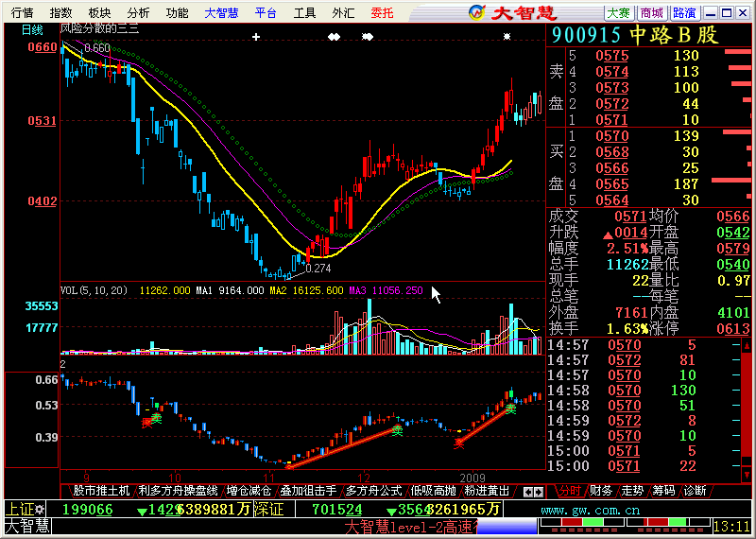Screen dimensions: 756x539
Task: Open the 功能 menu
Action: point(177,12)
